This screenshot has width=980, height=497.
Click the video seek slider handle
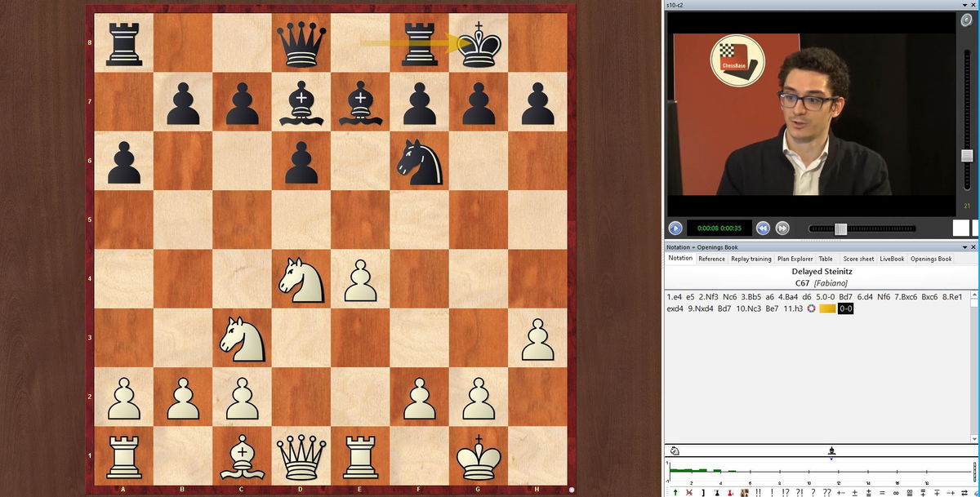840,229
